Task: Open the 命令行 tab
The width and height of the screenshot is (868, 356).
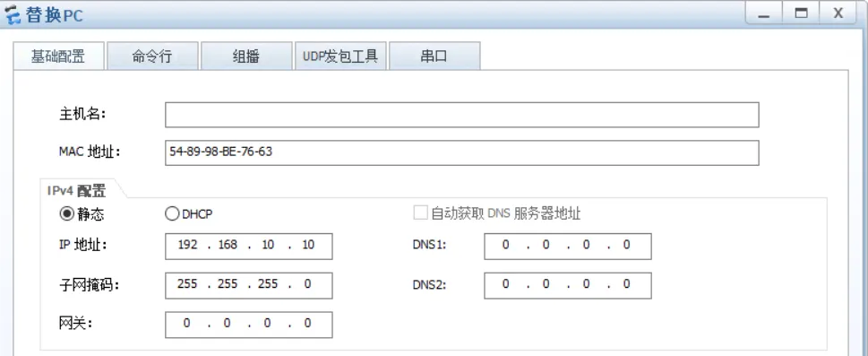Action: pos(152,56)
